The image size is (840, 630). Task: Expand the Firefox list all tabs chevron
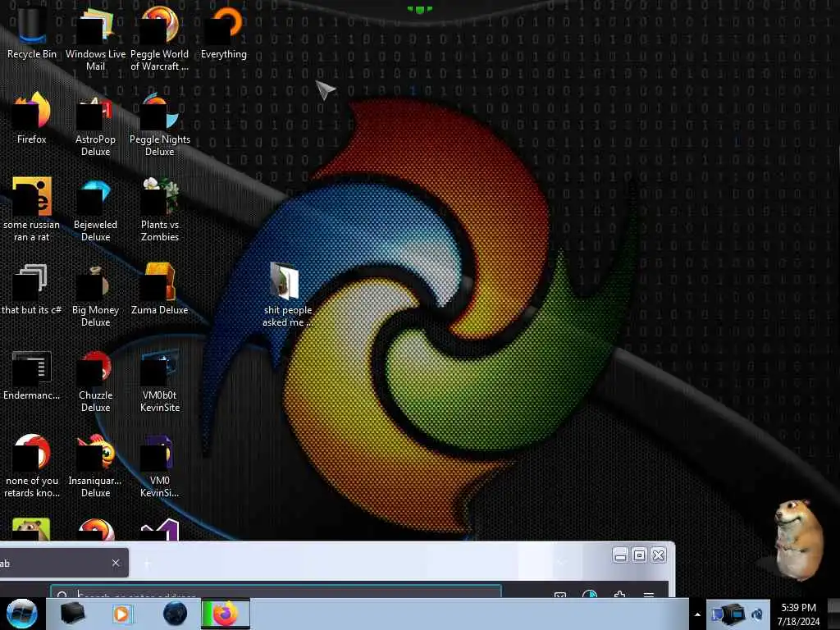(561, 563)
